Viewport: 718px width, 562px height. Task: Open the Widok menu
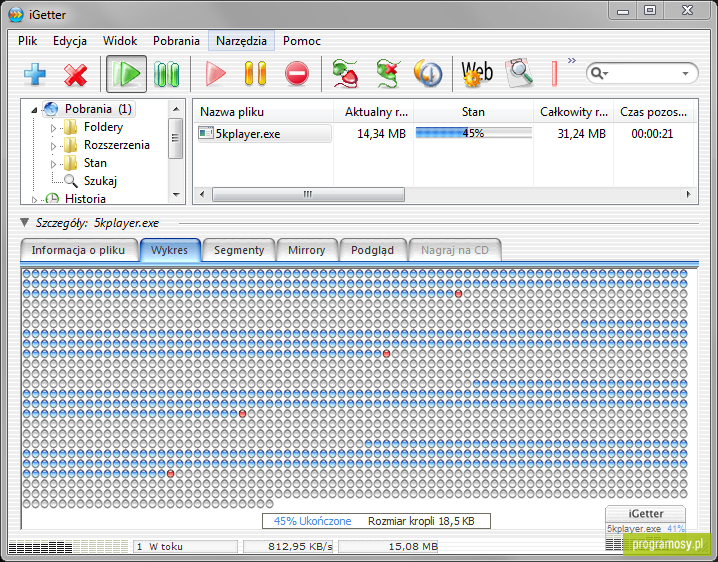click(x=120, y=41)
